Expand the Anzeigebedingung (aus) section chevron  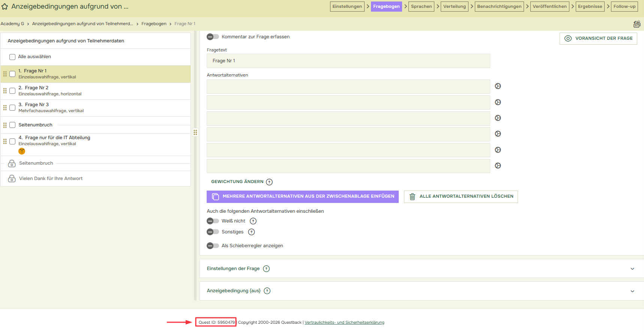(632, 291)
